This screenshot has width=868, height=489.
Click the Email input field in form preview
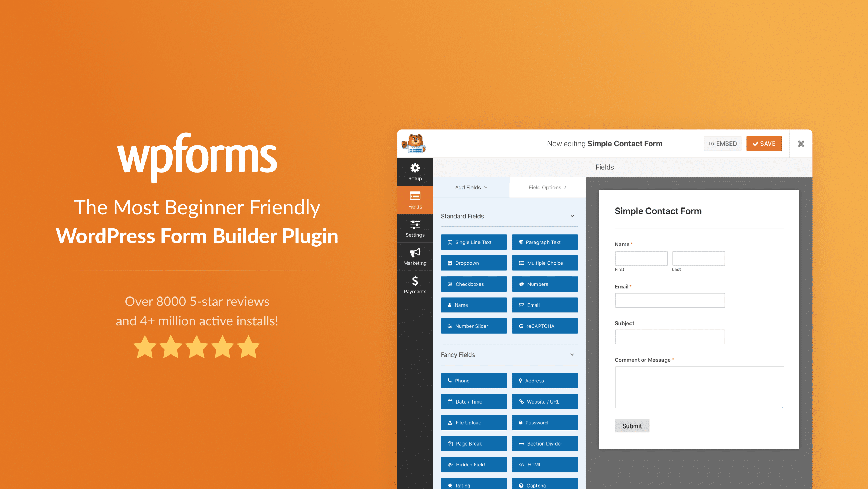point(669,300)
